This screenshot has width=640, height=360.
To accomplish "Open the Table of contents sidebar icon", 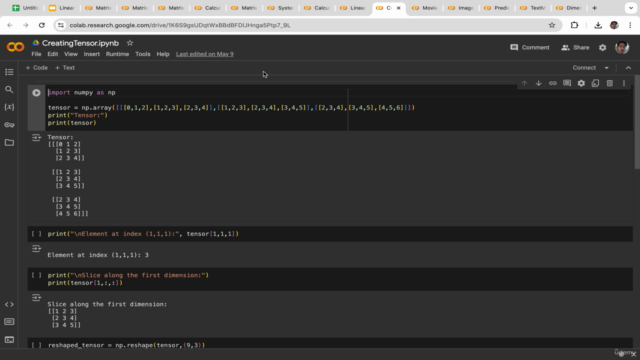I will [9, 72].
